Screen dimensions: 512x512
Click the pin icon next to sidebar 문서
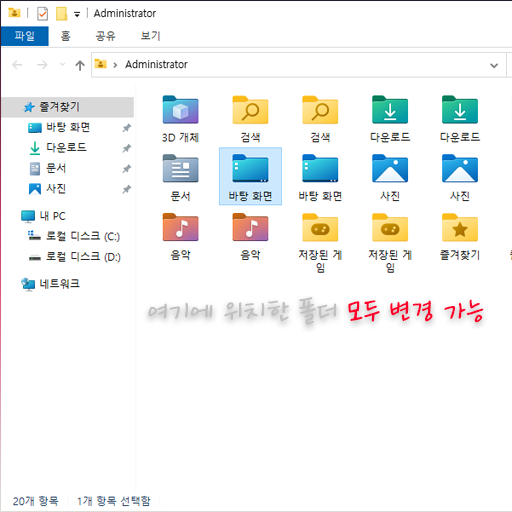pyautogui.click(x=126, y=169)
